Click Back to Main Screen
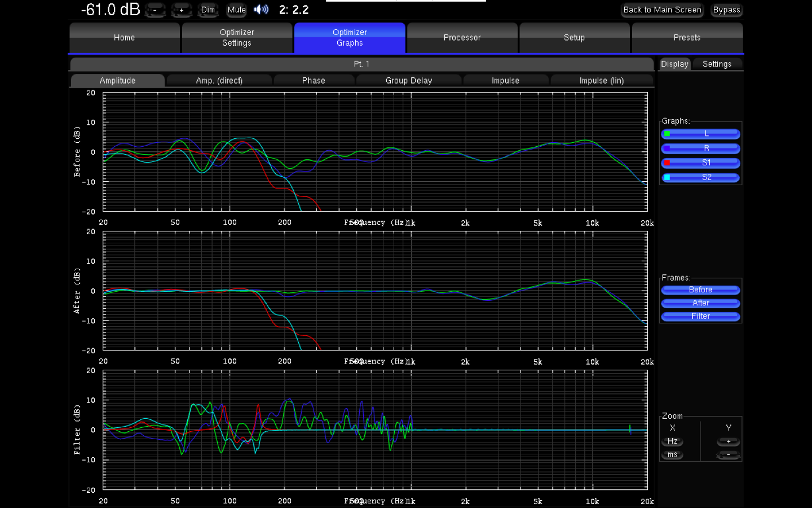 (x=662, y=10)
